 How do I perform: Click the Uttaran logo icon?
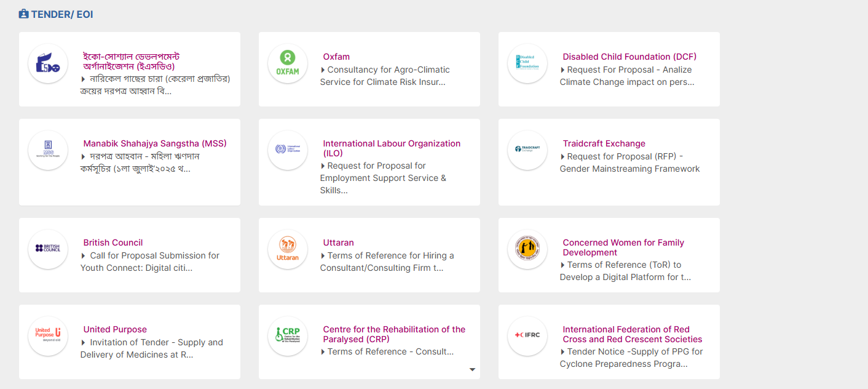288,249
